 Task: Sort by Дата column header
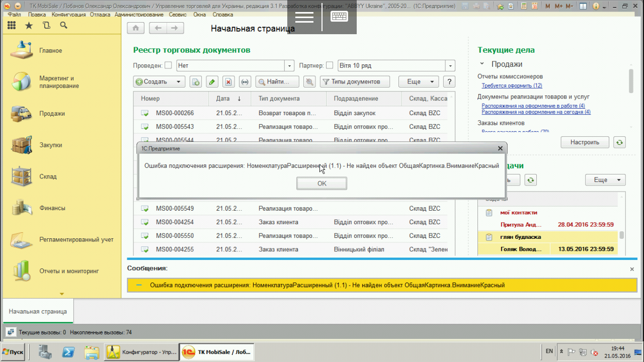(x=229, y=99)
